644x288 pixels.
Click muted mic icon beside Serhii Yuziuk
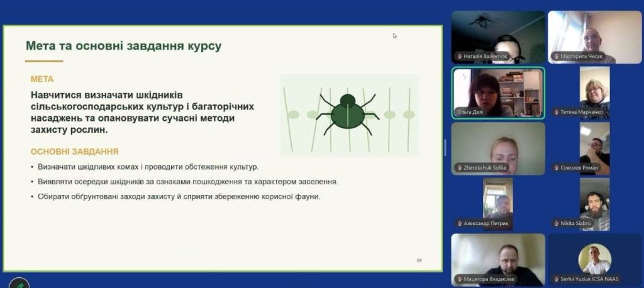point(556,279)
